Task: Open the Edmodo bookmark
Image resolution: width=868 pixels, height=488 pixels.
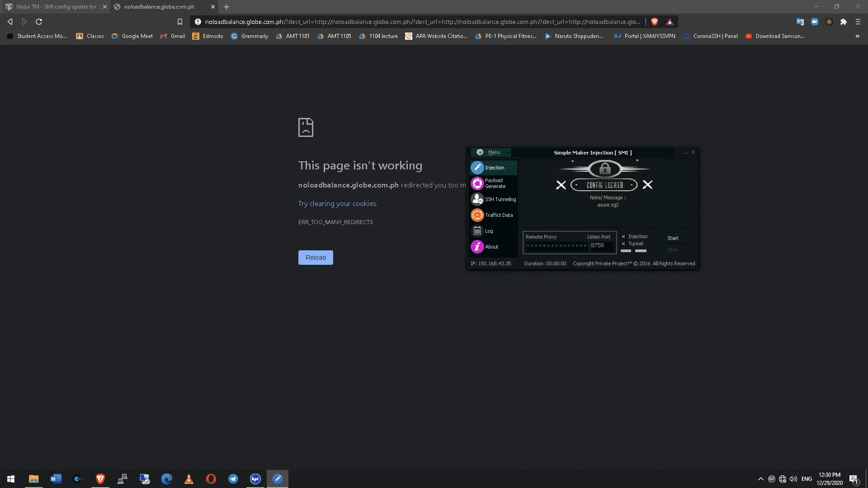Action: coord(208,36)
